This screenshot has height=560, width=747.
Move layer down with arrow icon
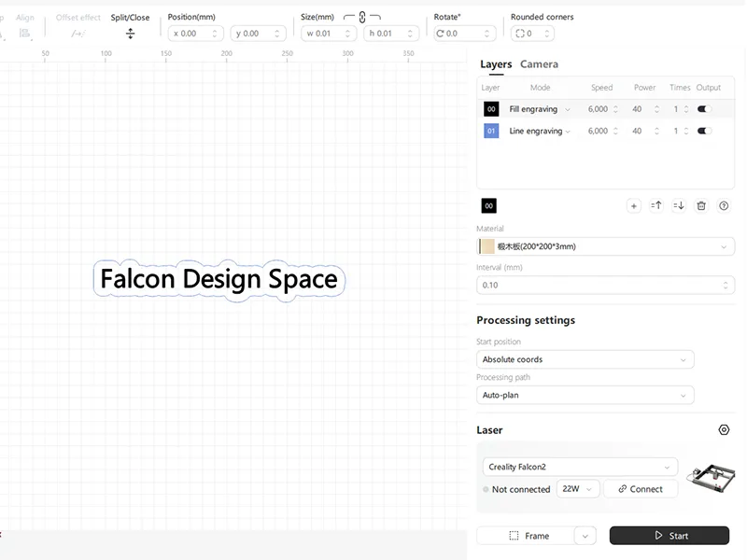click(x=679, y=205)
